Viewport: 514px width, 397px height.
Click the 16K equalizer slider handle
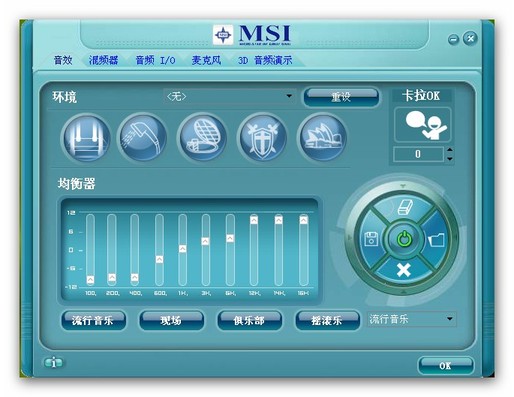[x=303, y=220]
